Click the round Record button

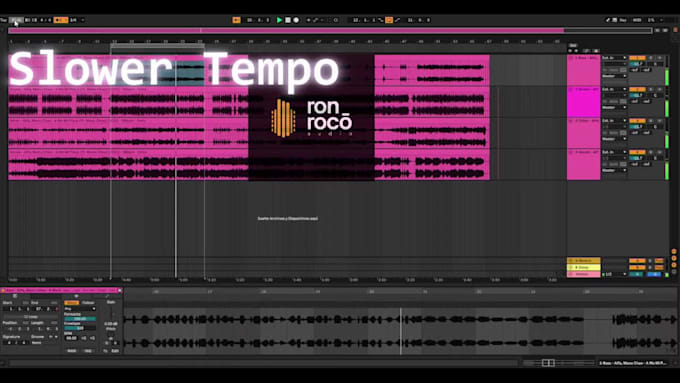click(296, 20)
